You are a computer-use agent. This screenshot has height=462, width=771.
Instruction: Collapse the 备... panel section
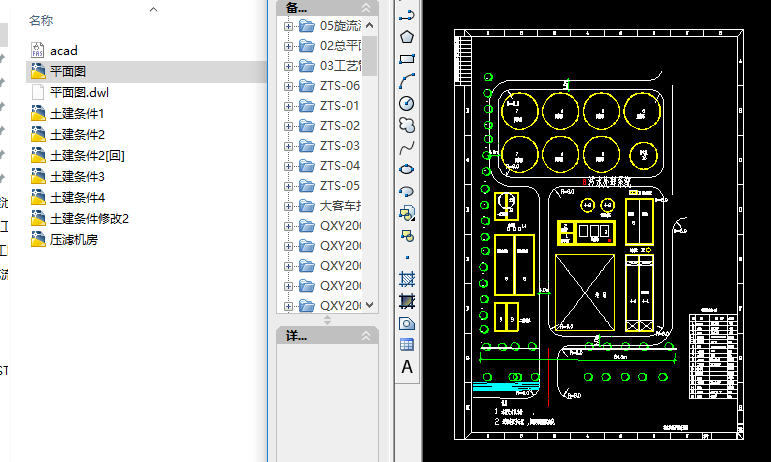click(366, 7)
